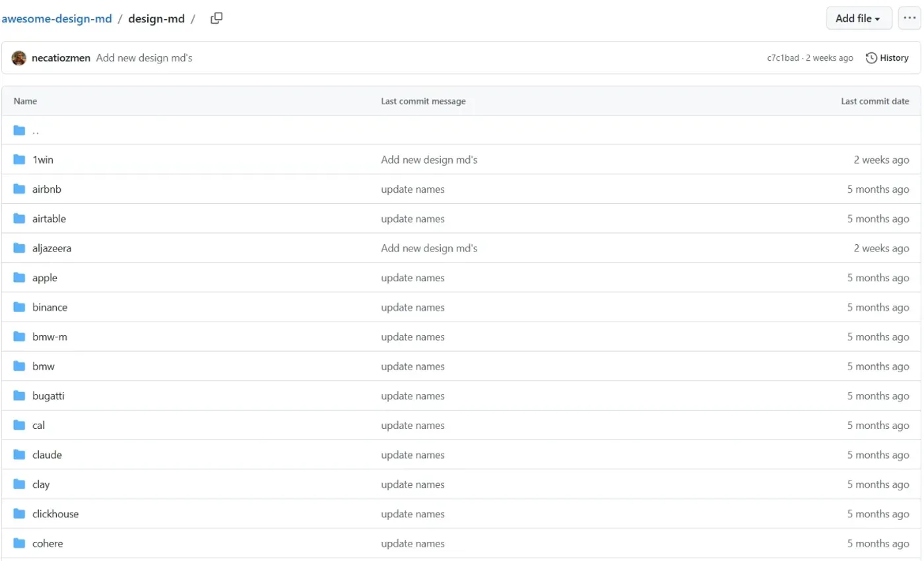Screen dimensions: 924x561
Task: Open the "update names" commit message for apple
Action: (x=412, y=278)
